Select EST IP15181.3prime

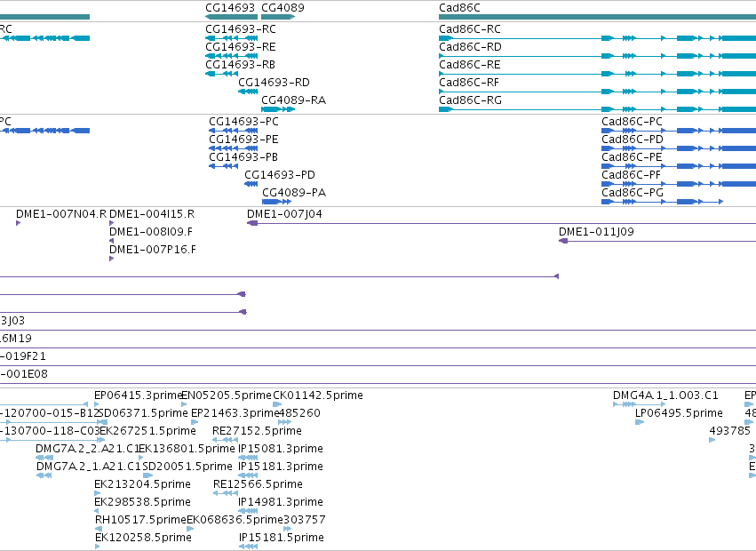(x=281, y=467)
